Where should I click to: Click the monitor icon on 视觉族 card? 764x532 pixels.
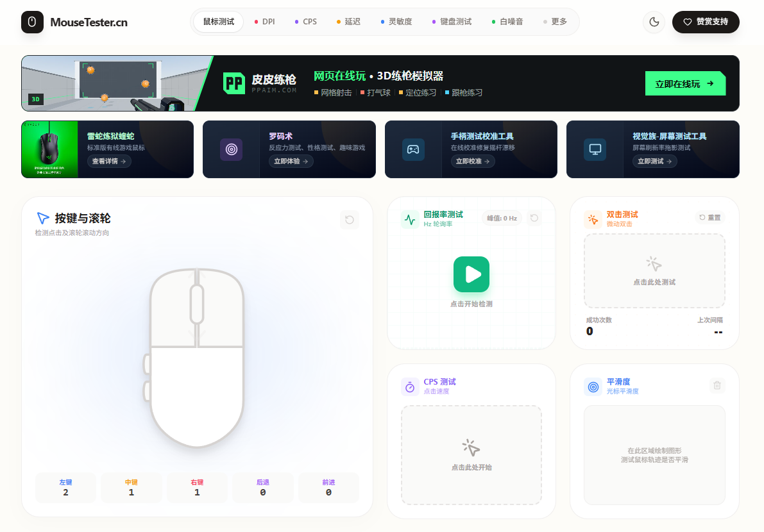tap(595, 149)
